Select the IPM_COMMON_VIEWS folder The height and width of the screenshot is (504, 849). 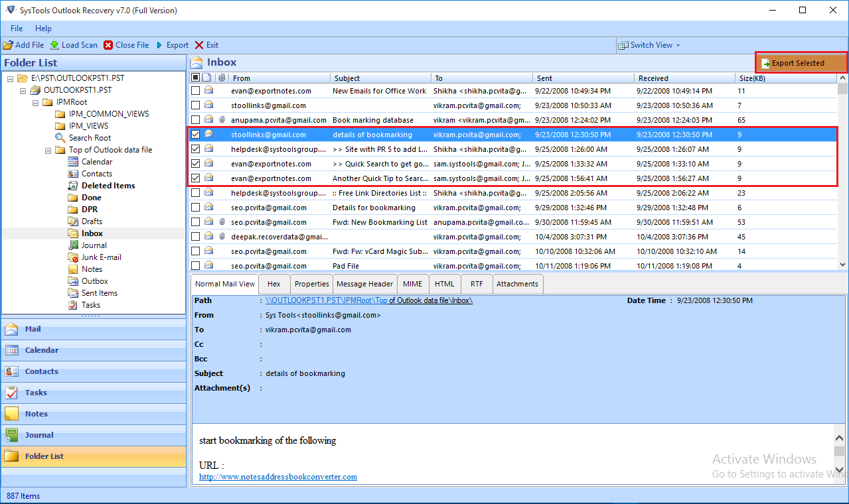[109, 114]
